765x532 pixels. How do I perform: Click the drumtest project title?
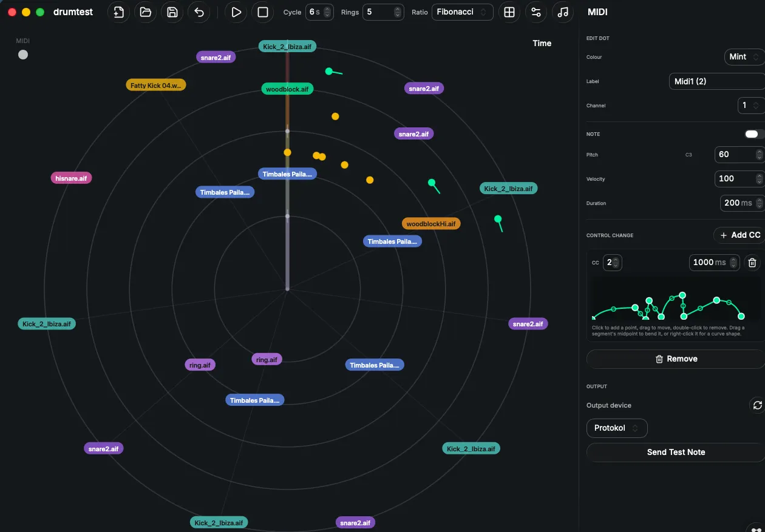coord(73,12)
